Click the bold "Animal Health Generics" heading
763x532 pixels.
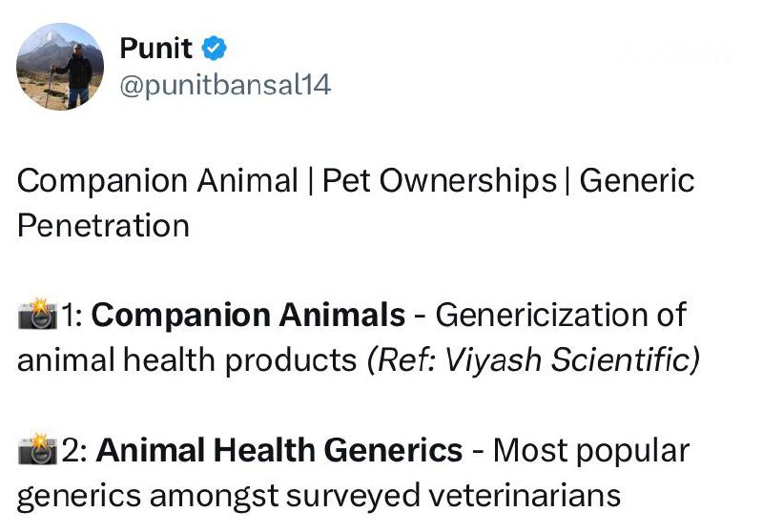click(x=280, y=451)
